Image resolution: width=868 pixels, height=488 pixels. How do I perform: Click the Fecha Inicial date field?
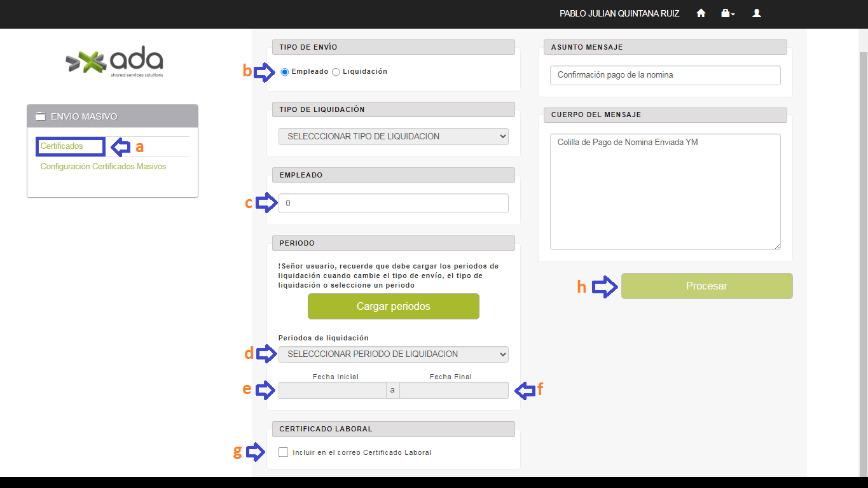(332, 390)
